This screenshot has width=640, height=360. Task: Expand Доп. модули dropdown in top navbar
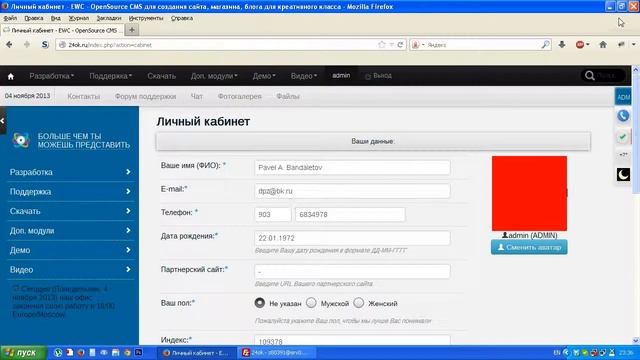click(214, 76)
